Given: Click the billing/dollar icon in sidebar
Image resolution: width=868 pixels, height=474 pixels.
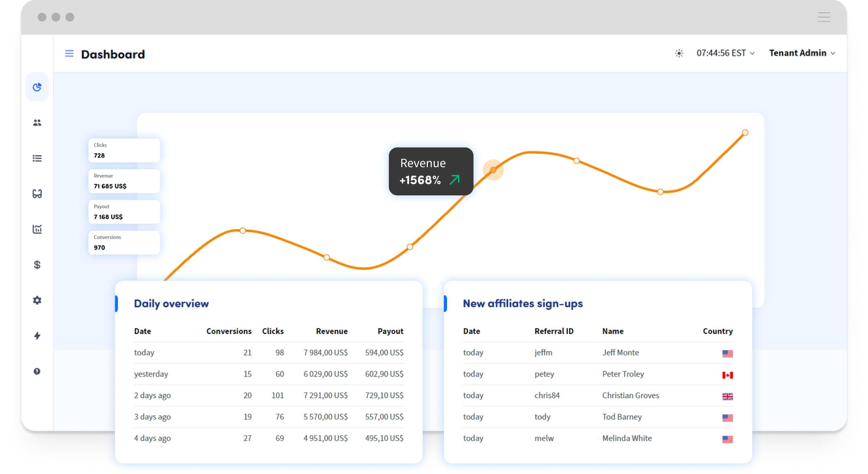Looking at the screenshot, I should 36,265.
